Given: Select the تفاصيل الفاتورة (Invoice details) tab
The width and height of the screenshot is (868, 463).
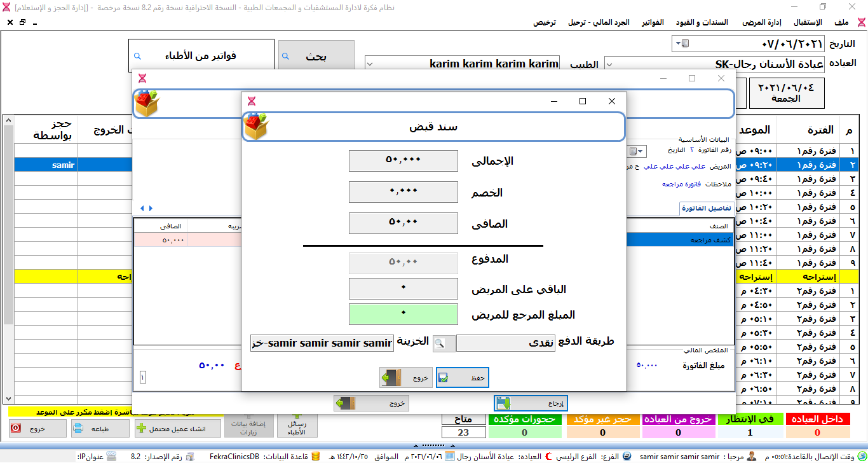Looking at the screenshot, I should coord(707,209).
